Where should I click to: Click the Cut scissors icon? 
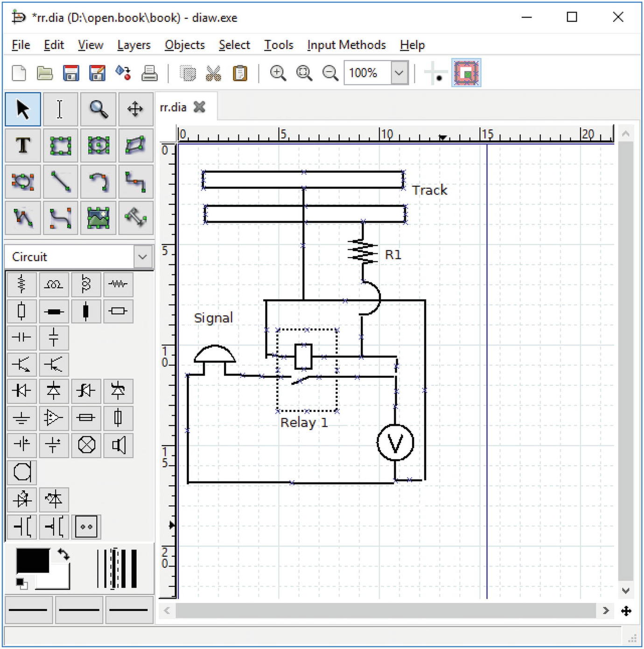(213, 73)
